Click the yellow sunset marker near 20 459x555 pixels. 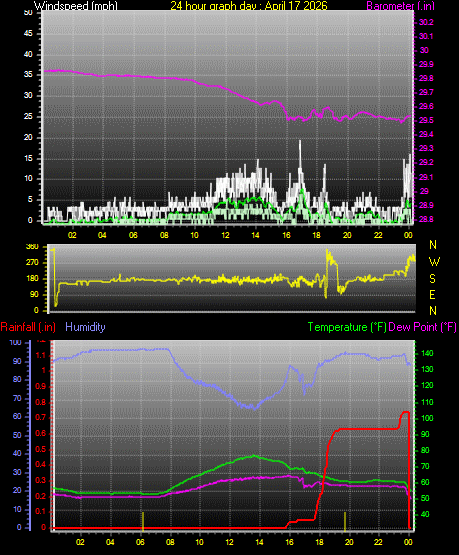pyautogui.click(x=345, y=521)
